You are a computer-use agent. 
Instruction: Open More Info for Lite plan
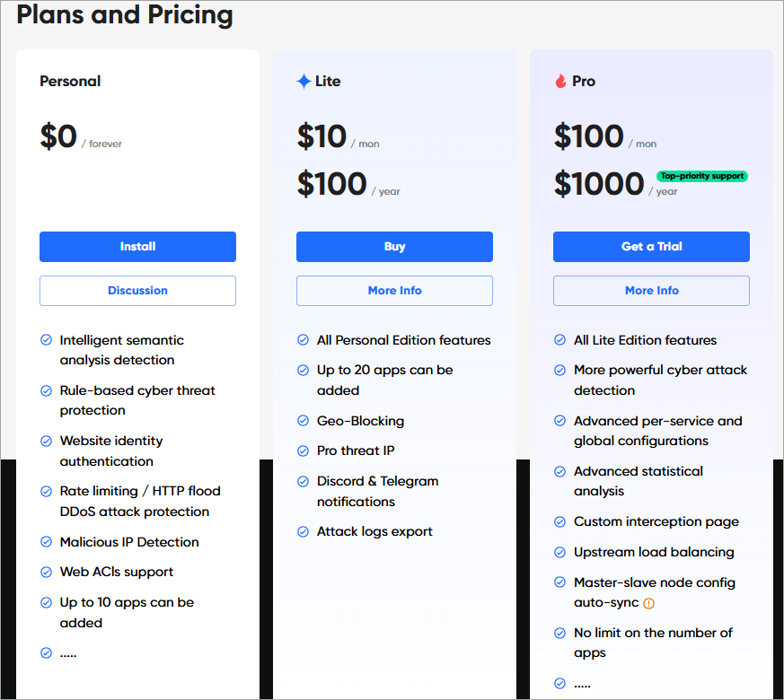[x=394, y=291]
